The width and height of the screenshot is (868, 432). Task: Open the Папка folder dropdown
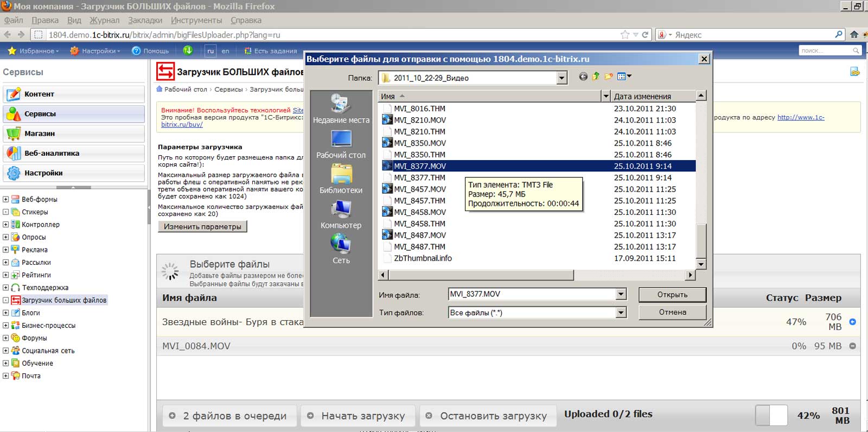(561, 79)
